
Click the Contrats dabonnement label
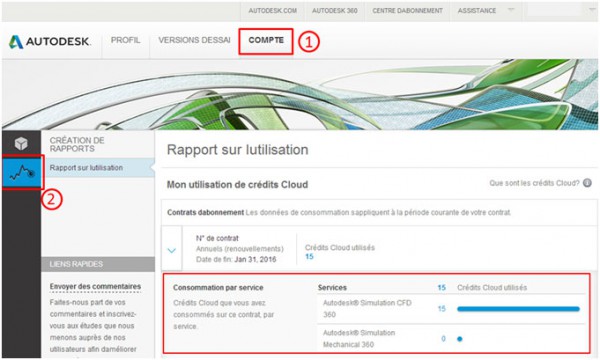point(205,212)
